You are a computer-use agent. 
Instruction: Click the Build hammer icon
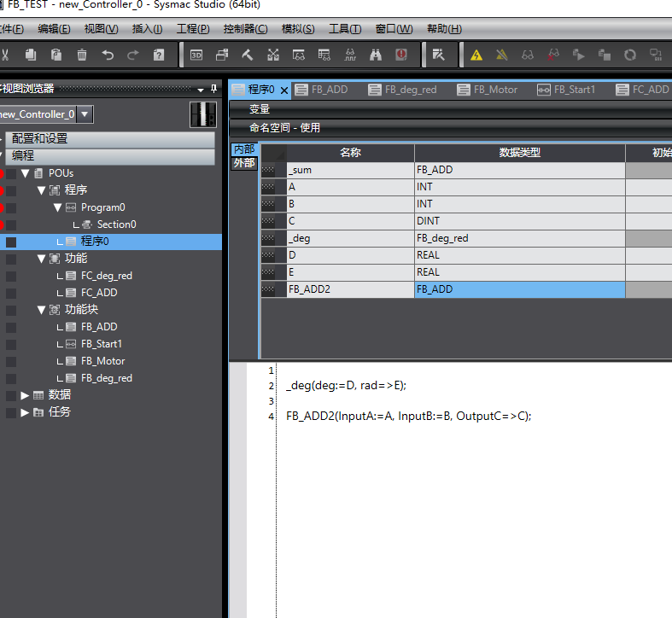pos(248,55)
